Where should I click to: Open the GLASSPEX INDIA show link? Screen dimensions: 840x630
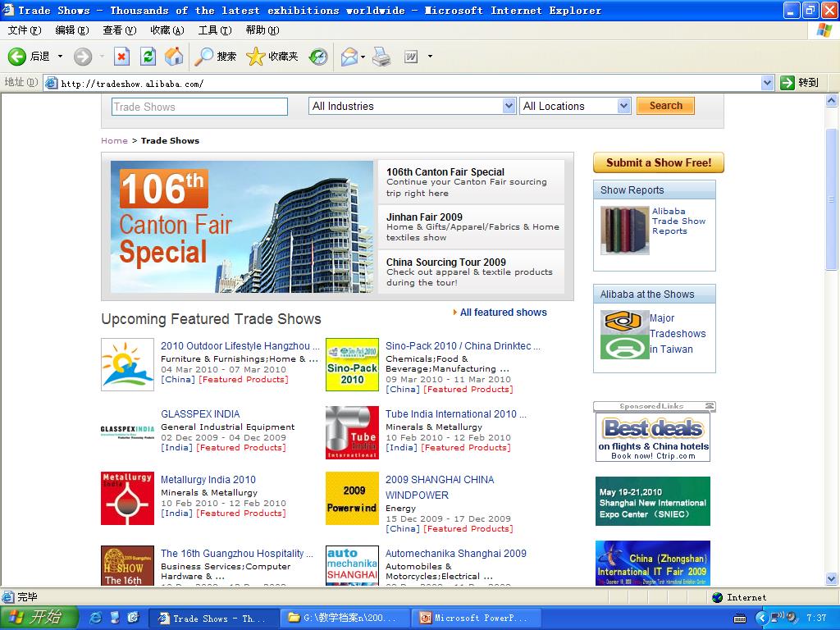click(x=200, y=414)
